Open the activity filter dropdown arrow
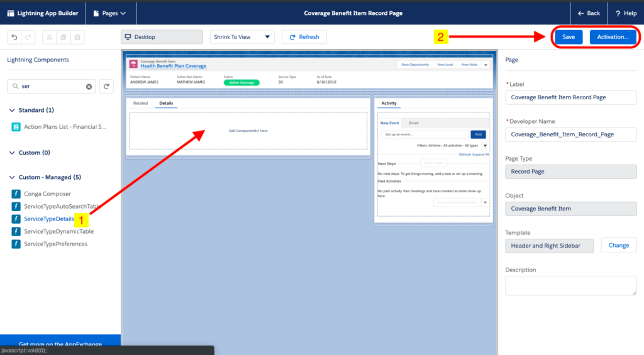 (x=485, y=146)
